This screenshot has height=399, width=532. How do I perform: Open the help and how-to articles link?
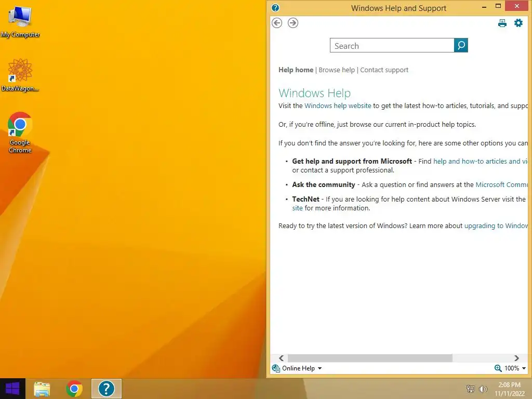(481, 162)
